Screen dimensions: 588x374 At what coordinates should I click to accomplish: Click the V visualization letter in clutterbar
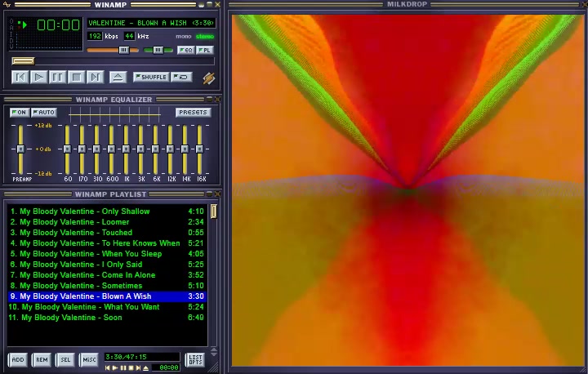[11, 46]
